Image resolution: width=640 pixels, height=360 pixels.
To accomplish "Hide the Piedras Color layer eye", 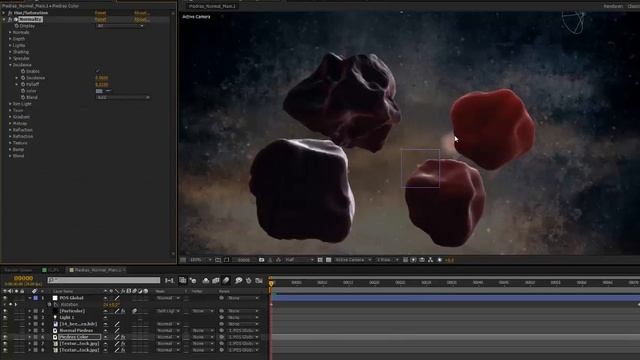I will (x=5, y=337).
